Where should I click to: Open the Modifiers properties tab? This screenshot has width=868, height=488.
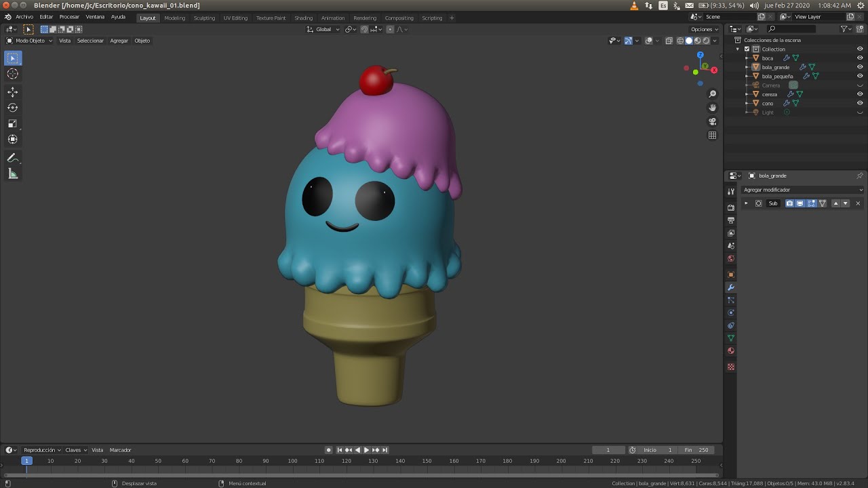pyautogui.click(x=731, y=287)
